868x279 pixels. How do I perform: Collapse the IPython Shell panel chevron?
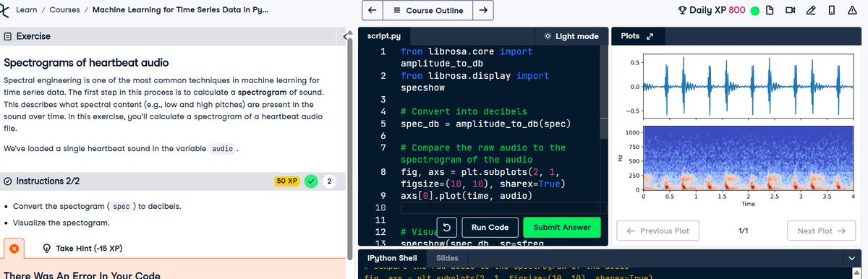851,257
